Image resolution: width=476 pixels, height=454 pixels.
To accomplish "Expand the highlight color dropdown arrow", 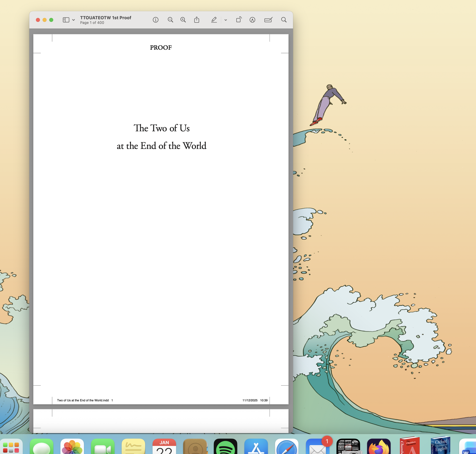I will (x=225, y=20).
